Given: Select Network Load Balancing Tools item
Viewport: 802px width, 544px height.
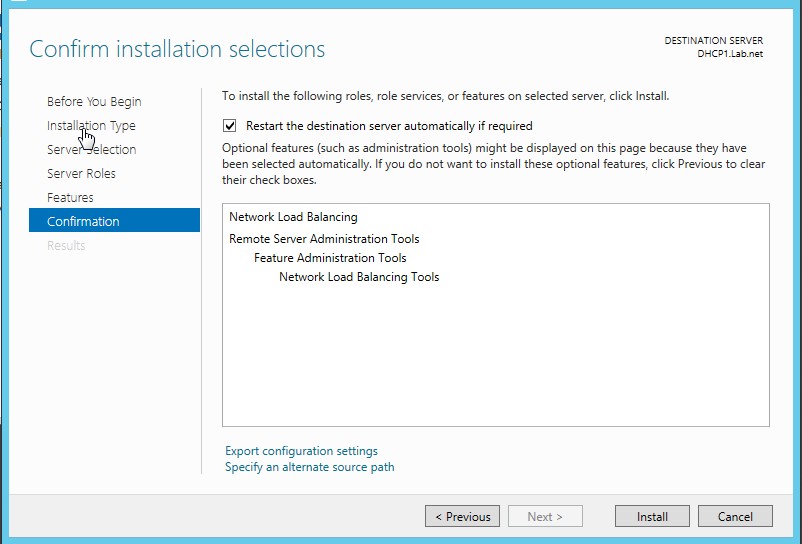Looking at the screenshot, I should point(359,277).
